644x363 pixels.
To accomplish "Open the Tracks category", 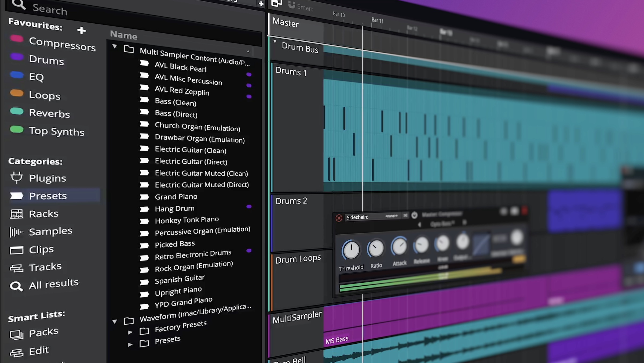I will 45,267.
